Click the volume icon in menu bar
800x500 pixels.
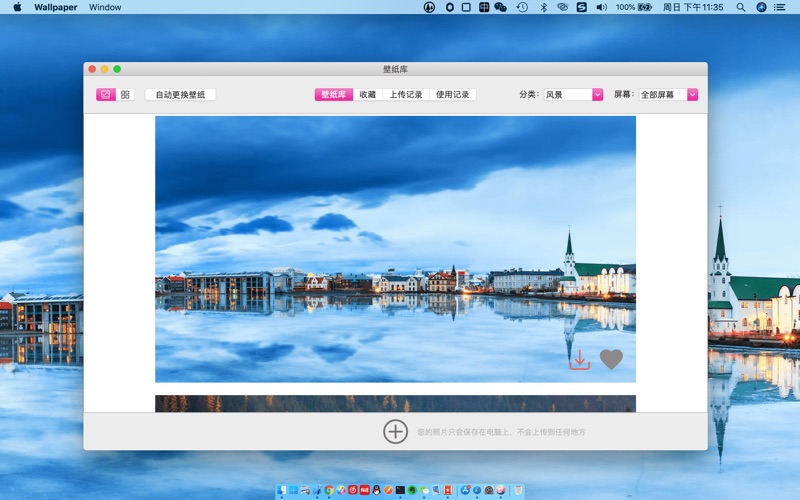[601, 7]
